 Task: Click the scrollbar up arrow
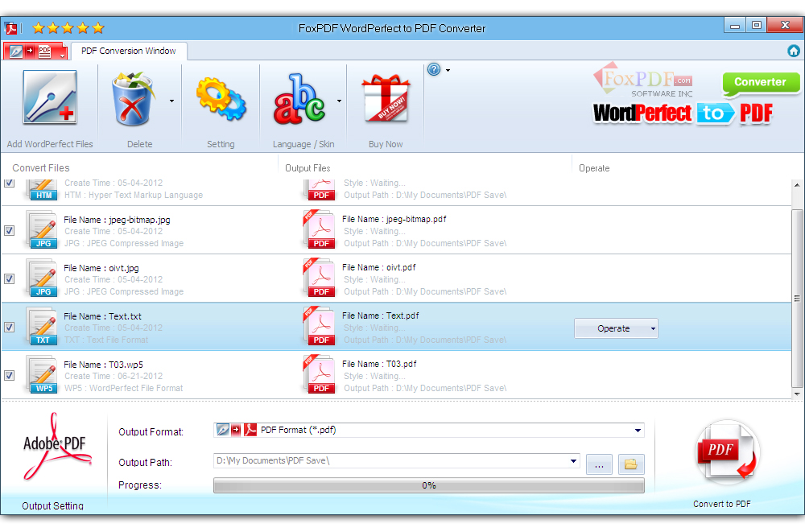tap(797, 185)
